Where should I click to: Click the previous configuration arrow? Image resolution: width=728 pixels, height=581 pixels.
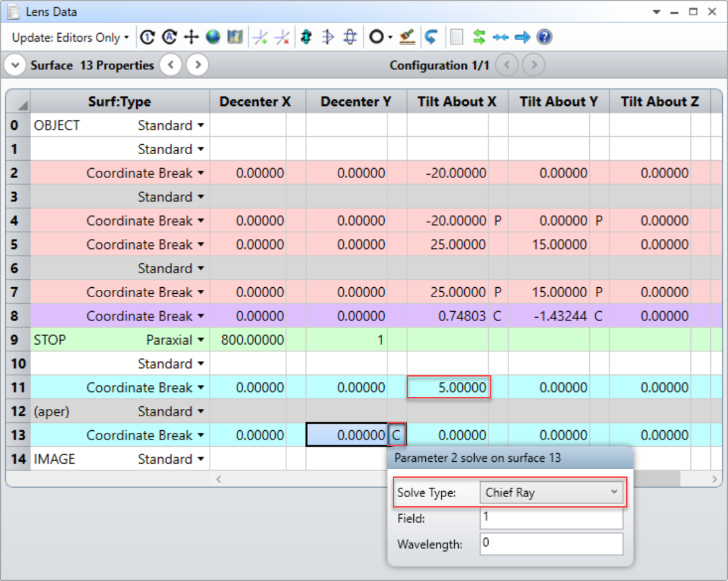tap(507, 65)
